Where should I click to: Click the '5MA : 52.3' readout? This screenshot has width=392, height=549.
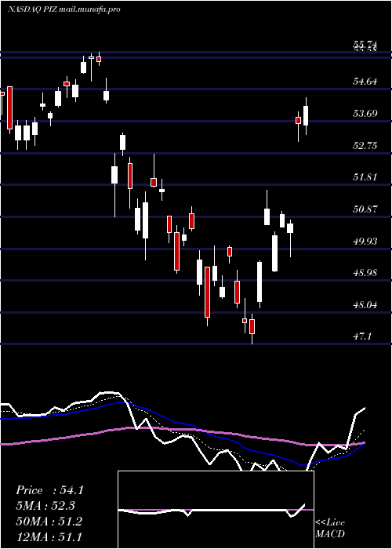45,506
